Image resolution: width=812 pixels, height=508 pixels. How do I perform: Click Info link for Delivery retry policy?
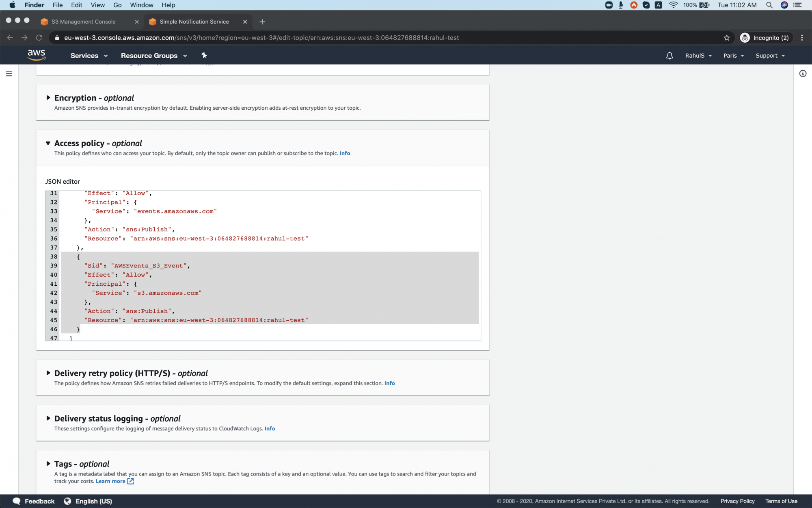point(389,383)
